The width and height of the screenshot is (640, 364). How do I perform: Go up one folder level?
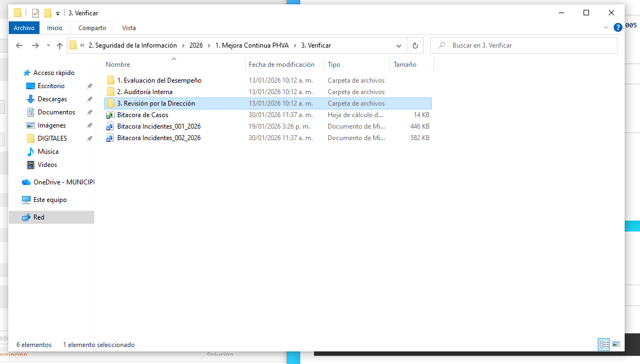pos(60,45)
